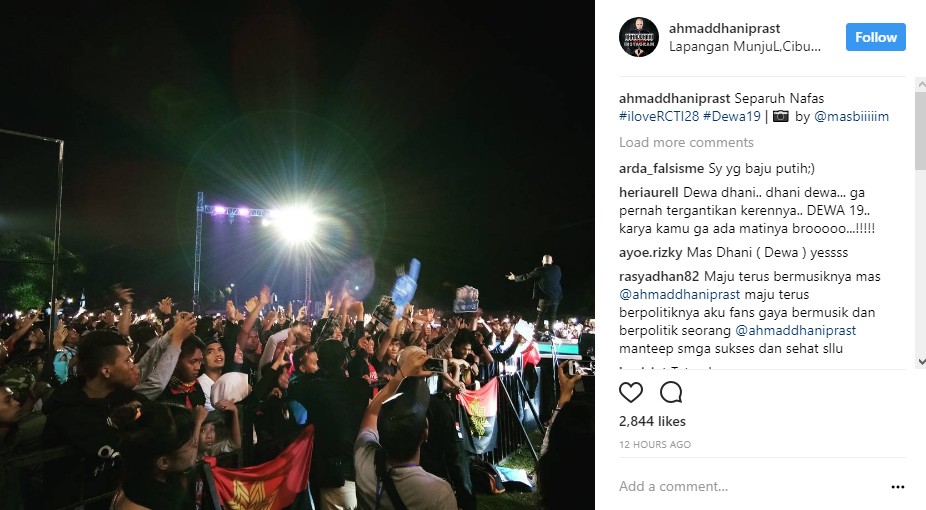Click the scrollbar down arrow in comments
Viewport: 926px width, 510px height.
pyautogui.click(x=921, y=361)
